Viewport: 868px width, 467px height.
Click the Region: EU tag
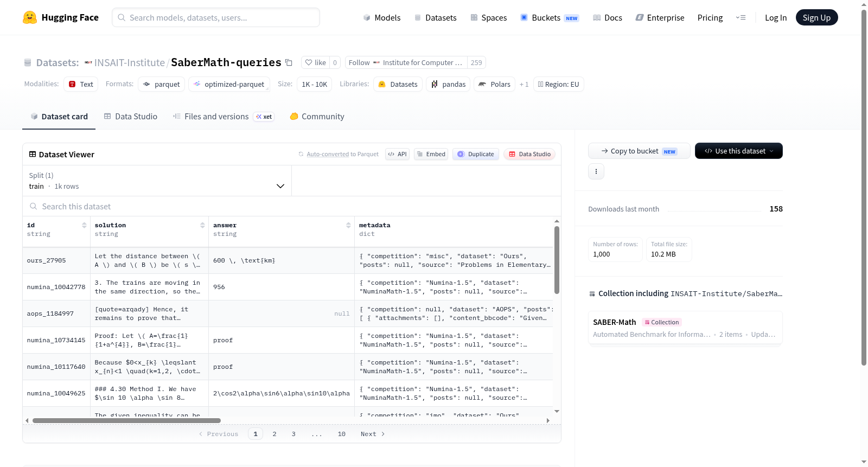coord(559,84)
